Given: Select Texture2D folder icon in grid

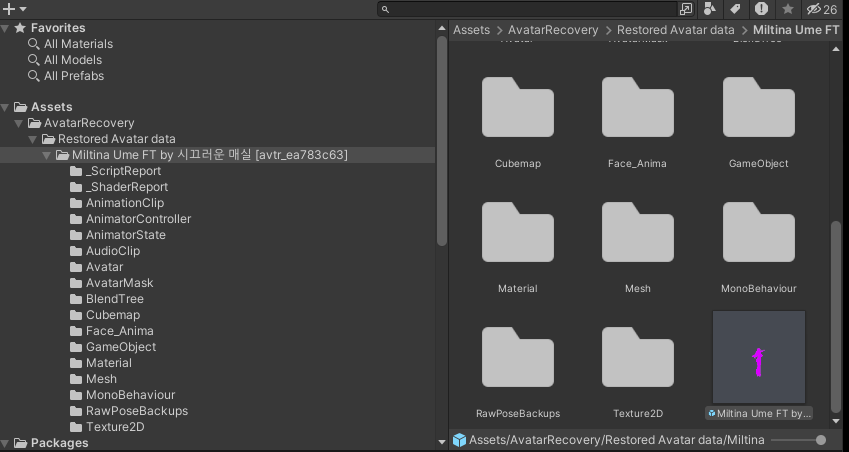Looking at the screenshot, I should (x=638, y=357).
